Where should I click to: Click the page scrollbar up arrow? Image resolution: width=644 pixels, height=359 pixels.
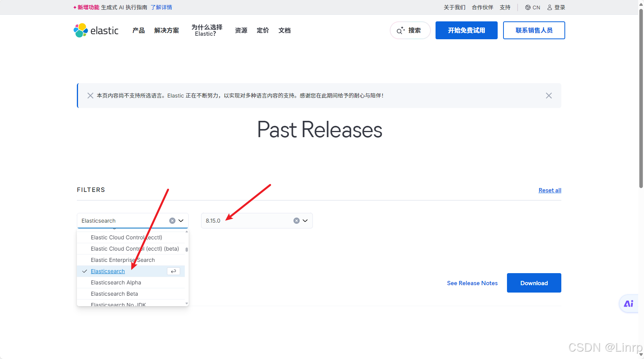pyautogui.click(x=641, y=4)
